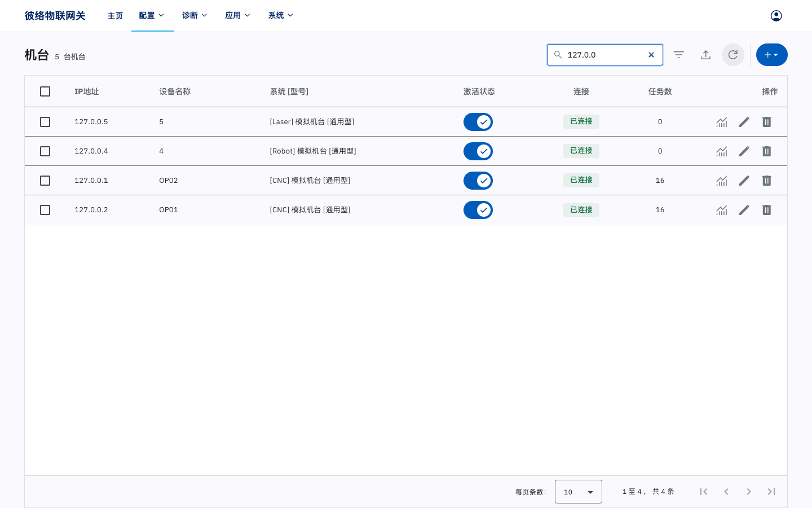
Task: Check the row for 127.0.0.1
Action: [45, 181]
